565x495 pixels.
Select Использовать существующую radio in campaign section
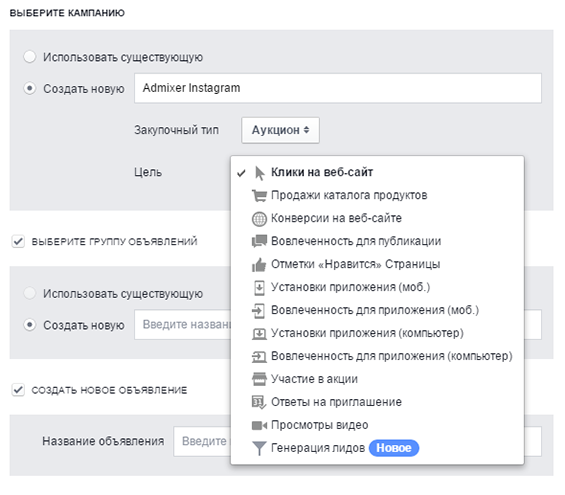[30, 57]
